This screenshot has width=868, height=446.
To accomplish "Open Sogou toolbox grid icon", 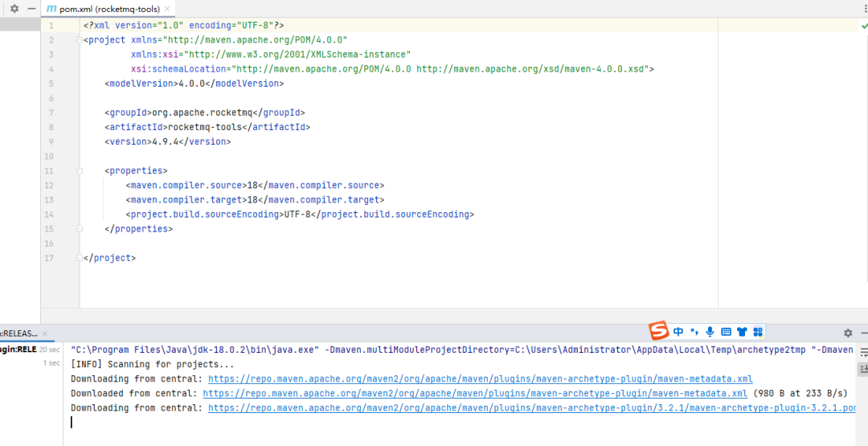I will [x=758, y=331].
